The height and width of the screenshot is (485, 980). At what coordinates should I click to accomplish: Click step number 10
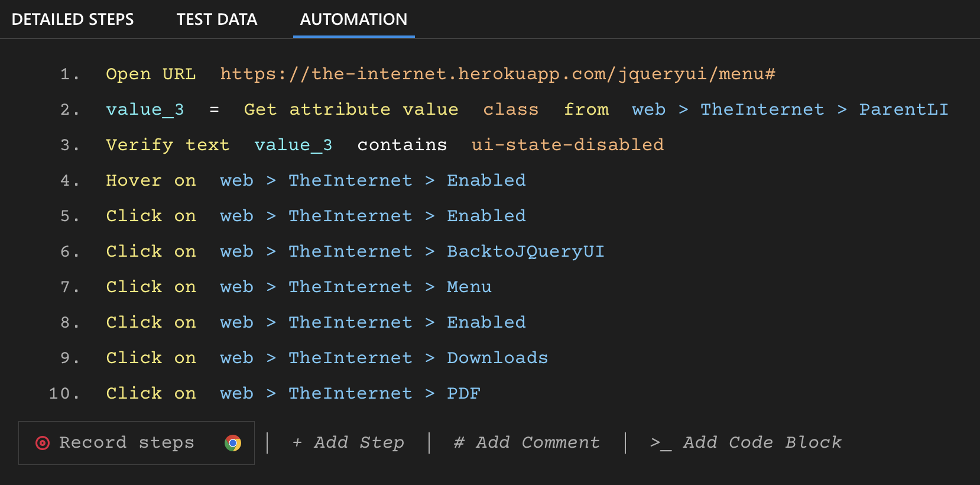(x=64, y=393)
